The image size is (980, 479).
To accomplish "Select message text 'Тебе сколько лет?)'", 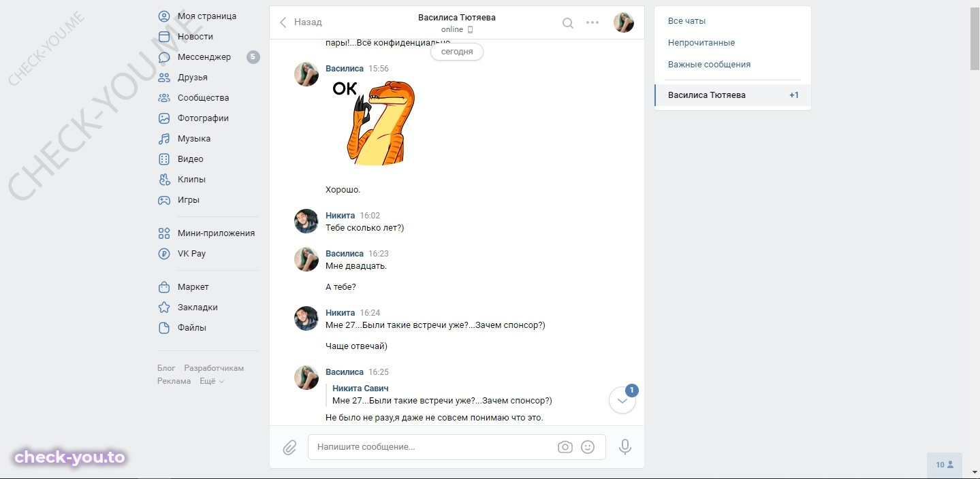I will point(365,228).
